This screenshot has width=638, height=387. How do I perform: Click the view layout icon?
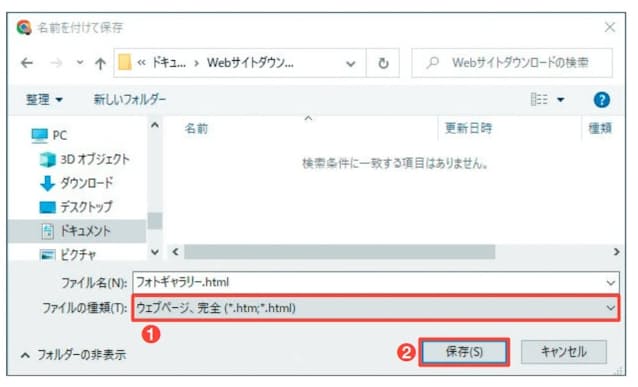click(539, 99)
